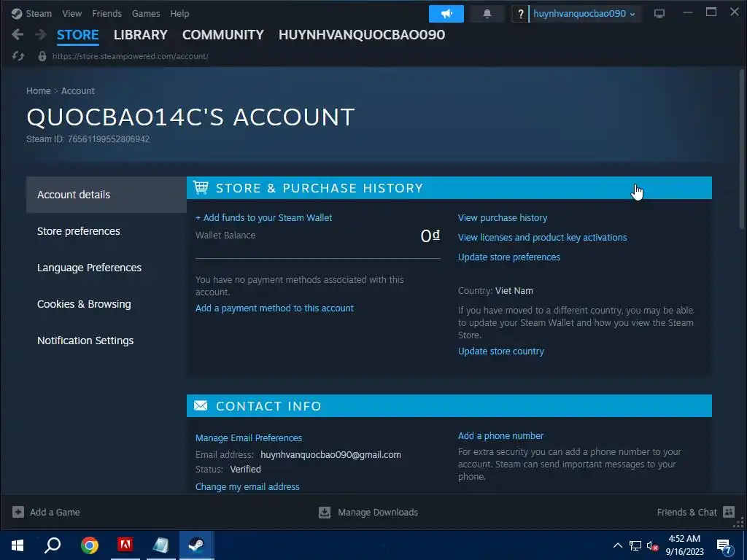Open the View menu

coord(72,14)
